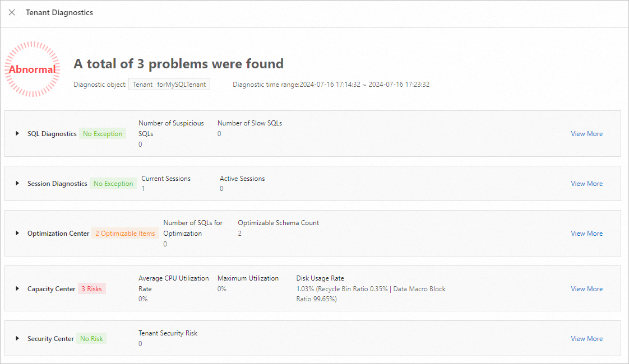The width and height of the screenshot is (629, 364).
Task: Open View More for Security Center
Action: [586, 339]
